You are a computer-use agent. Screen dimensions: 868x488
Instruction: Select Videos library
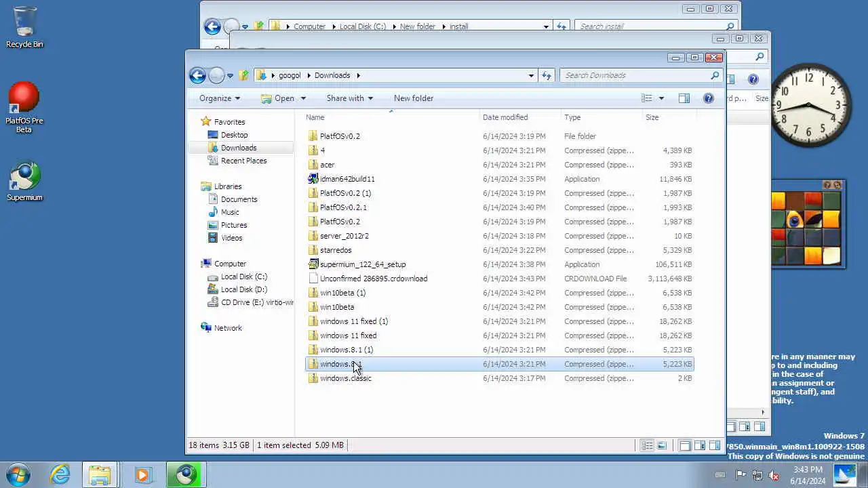(231, 238)
